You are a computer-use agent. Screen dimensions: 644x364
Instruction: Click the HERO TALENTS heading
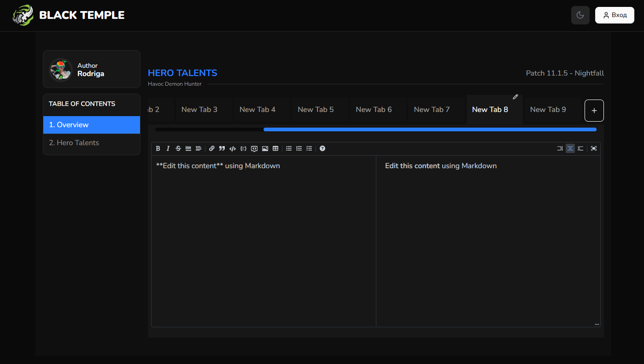pyautogui.click(x=182, y=73)
